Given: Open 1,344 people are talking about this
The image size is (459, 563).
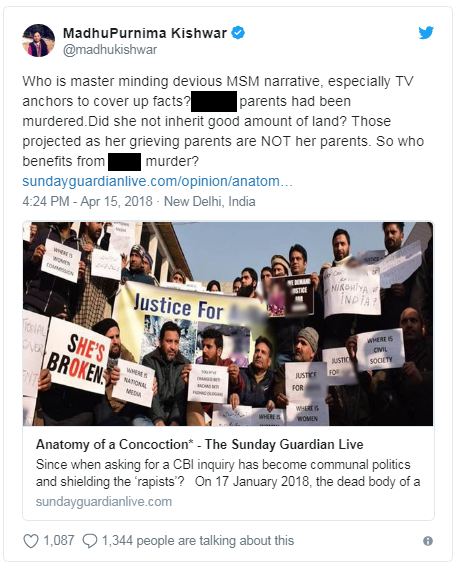Looking at the screenshot, I should click(198, 541).
